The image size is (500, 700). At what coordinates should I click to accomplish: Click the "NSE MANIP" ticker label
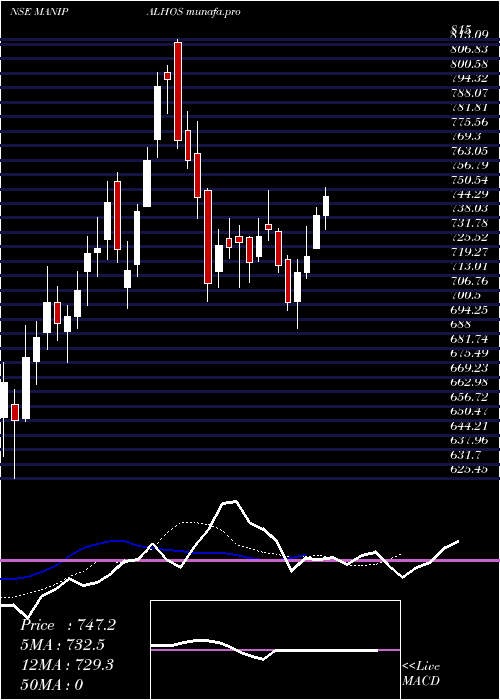click(x=39, y=12)
